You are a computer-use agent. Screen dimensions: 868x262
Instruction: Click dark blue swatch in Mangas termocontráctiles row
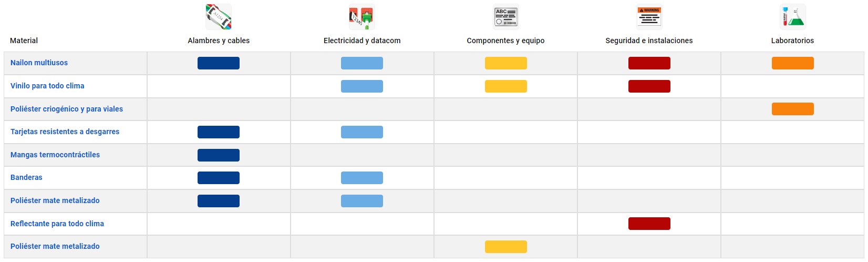pyautogui.click(x=219, y=155)
